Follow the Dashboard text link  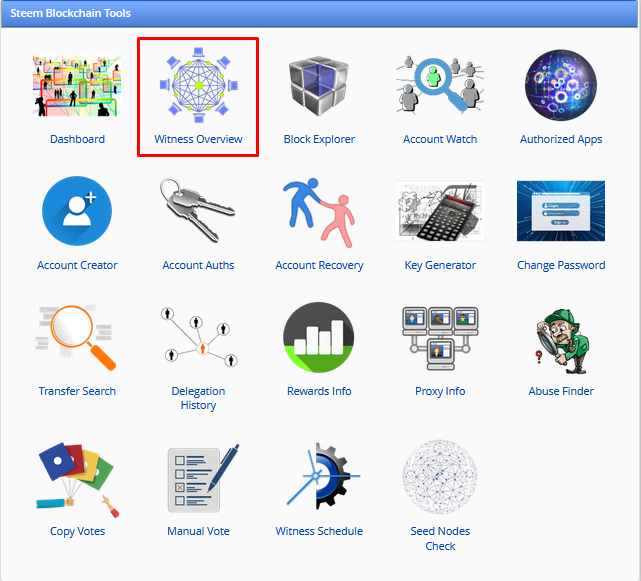click(x=77, y=139)
